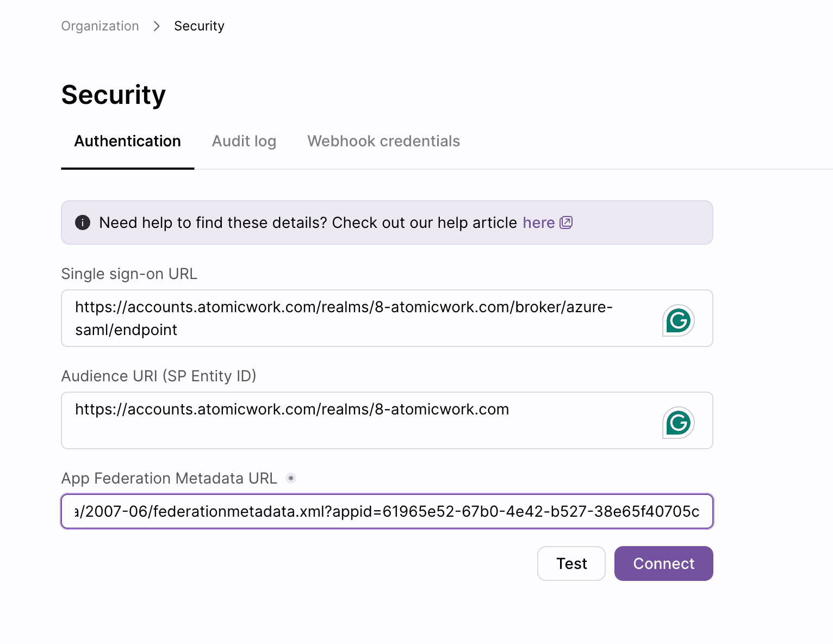Click the 'Security' page heading
The height and width of the screenshot is (644, 833).
click(114, 95)
